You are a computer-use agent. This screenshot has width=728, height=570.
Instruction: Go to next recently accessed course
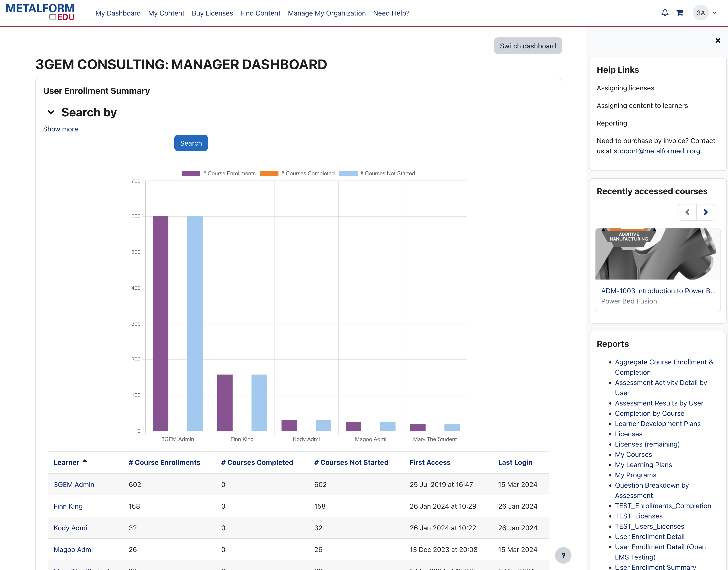(x=706, y=212)
